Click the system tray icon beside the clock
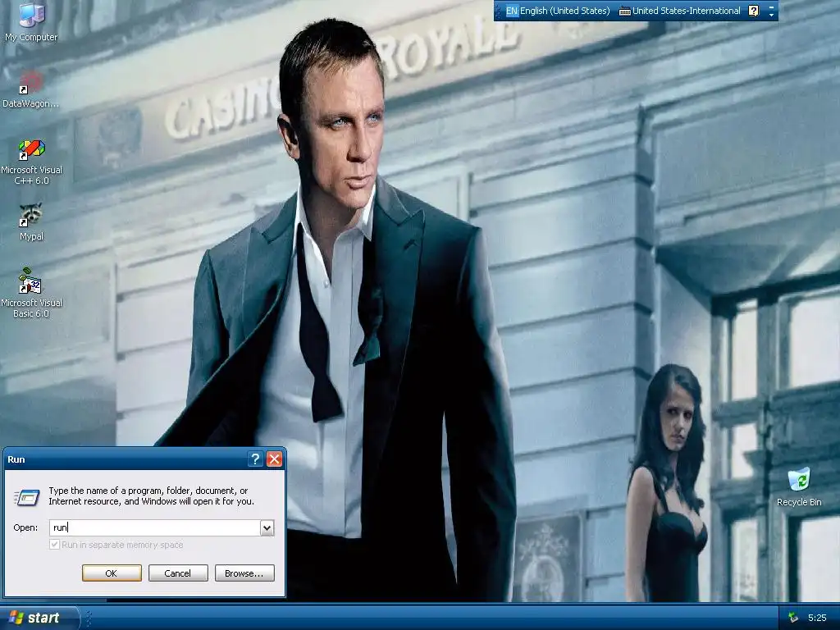Viewport: 840px width, 630px height. tap(793, 618)
